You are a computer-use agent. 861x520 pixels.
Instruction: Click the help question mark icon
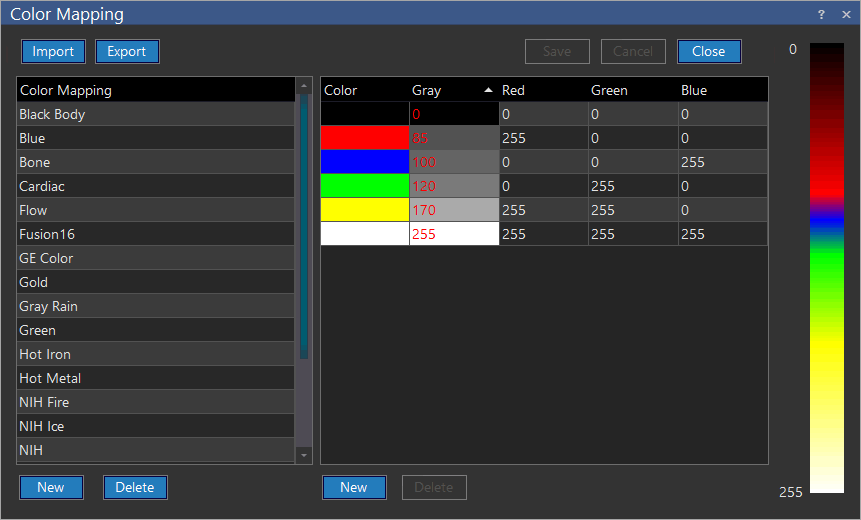point(821,14)
